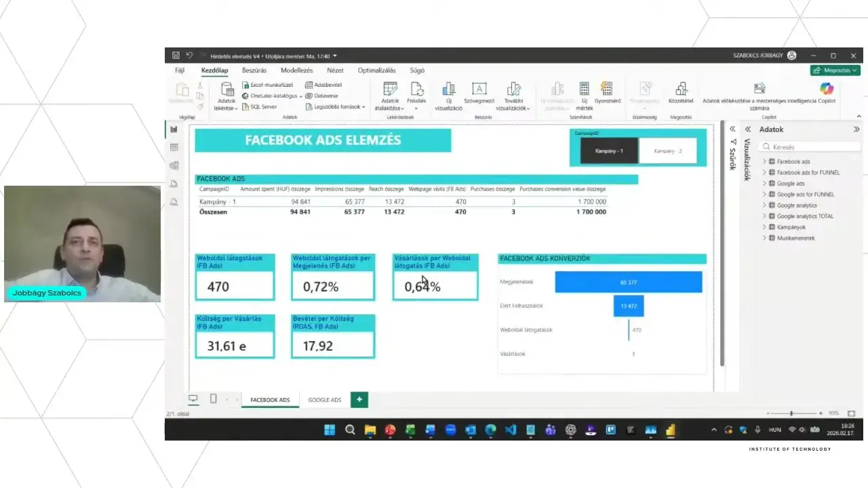Expand Google analytics TOTAL table
This screenshot has height=488, width=868.
point(764,216)
